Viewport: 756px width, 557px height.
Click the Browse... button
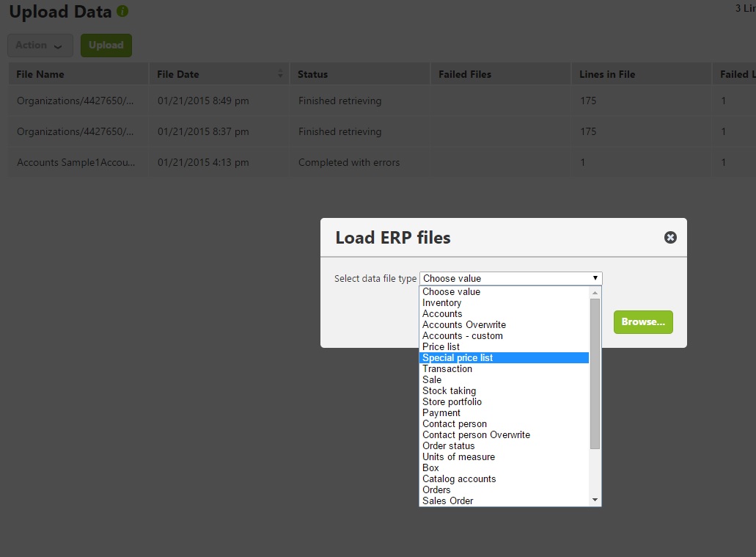pos(643,322)
